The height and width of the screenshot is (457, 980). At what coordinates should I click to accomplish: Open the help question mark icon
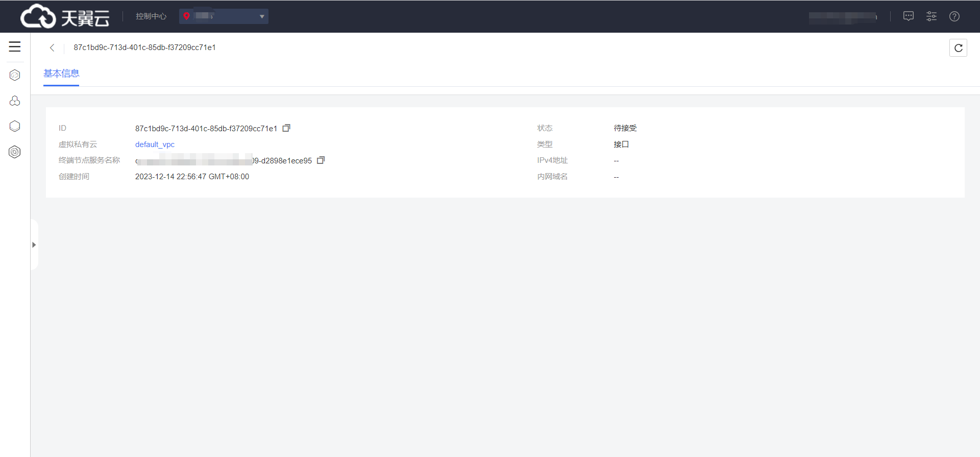coord(954,16)
